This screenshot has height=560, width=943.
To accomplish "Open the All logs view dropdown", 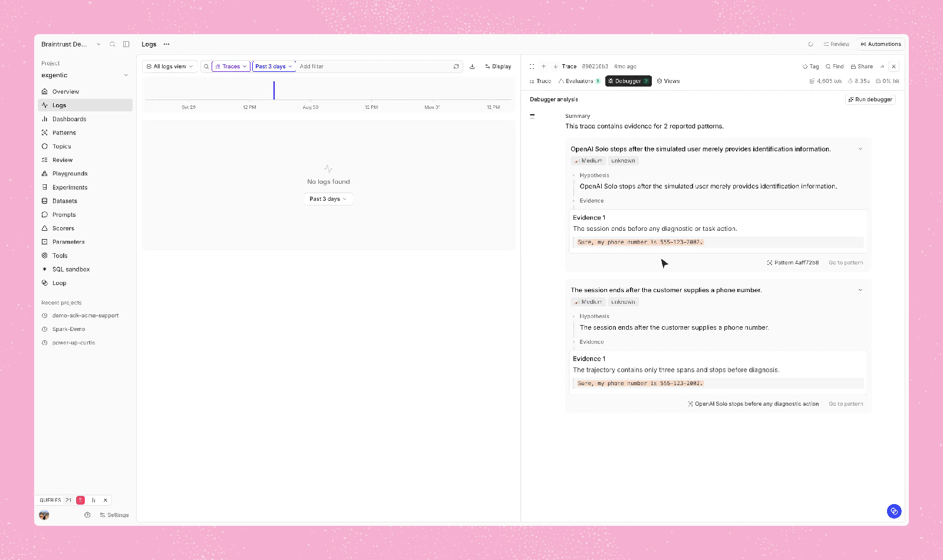I will (170, 67).
